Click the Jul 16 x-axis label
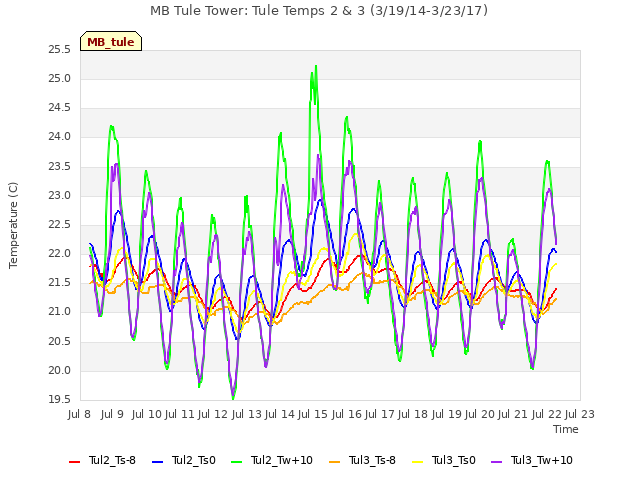The height and width of the screenshot is (480, 640). [346, 415]
